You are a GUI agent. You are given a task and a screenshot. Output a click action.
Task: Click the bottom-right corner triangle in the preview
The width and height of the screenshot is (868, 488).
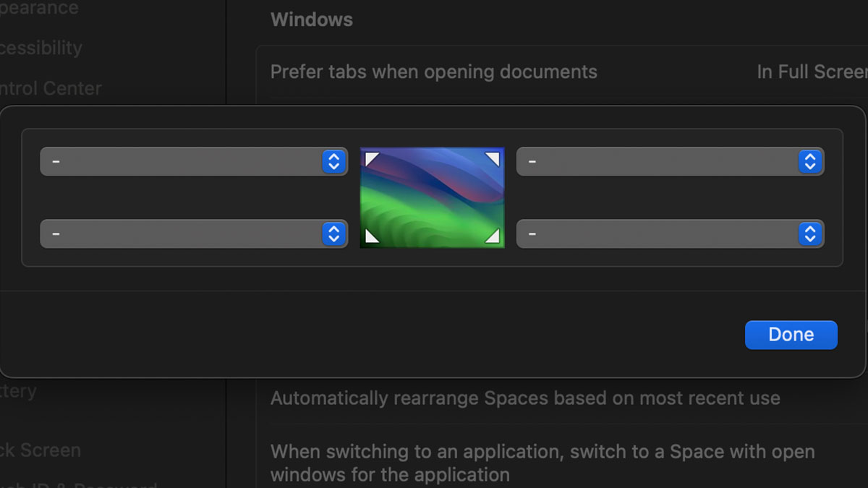[494, 237]
